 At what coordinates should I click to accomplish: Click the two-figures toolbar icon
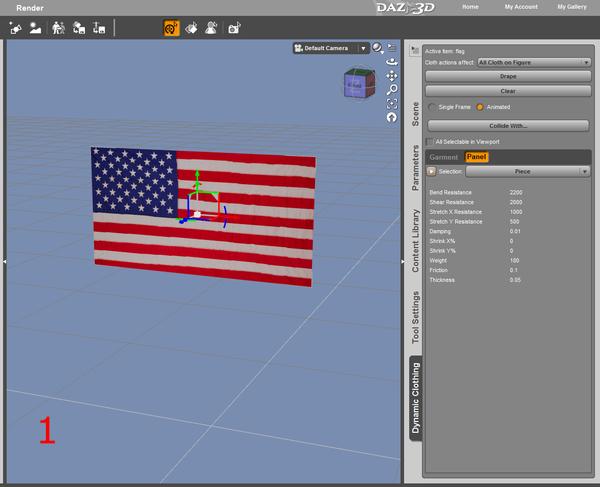click(58, 28)
